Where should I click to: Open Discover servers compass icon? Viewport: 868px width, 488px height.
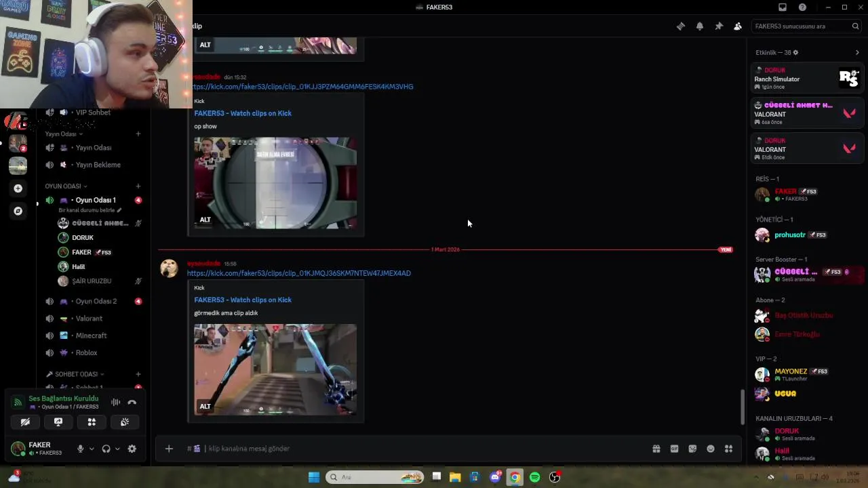click(x=18, y=211)
